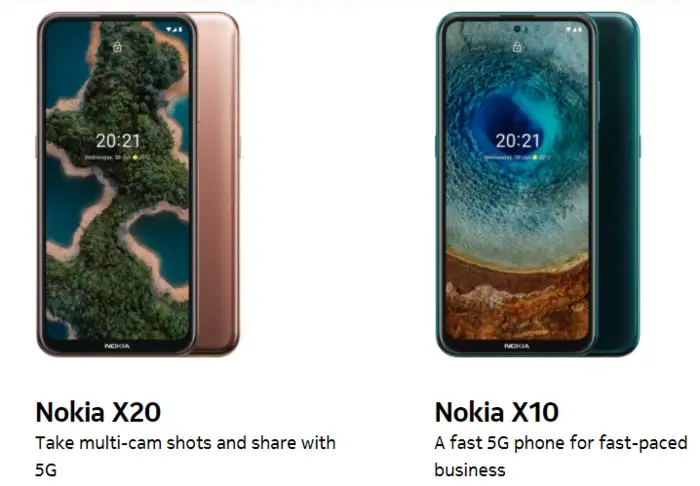Screen dimensions: 700x486
Task: Click the 20:21 clock on the X20 screen
Action: 118,141
